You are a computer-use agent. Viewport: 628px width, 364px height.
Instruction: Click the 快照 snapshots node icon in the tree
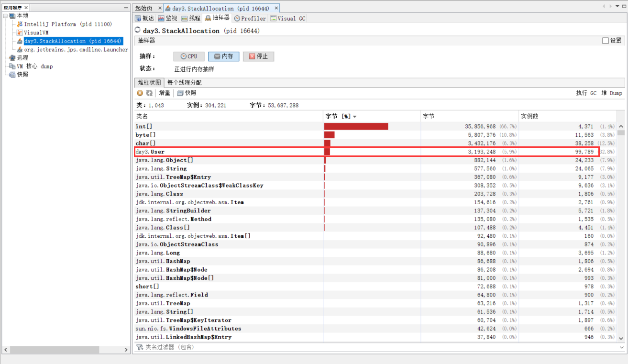coord(12,75)
